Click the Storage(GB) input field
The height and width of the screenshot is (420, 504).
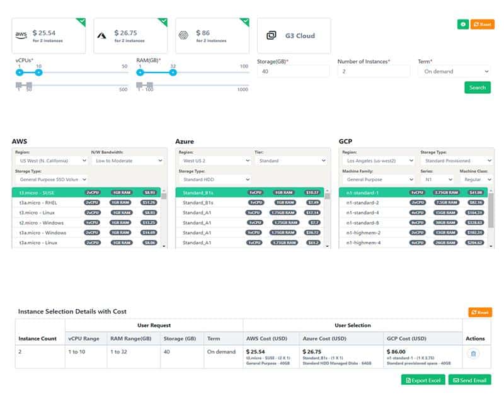[x=293, y=72]
